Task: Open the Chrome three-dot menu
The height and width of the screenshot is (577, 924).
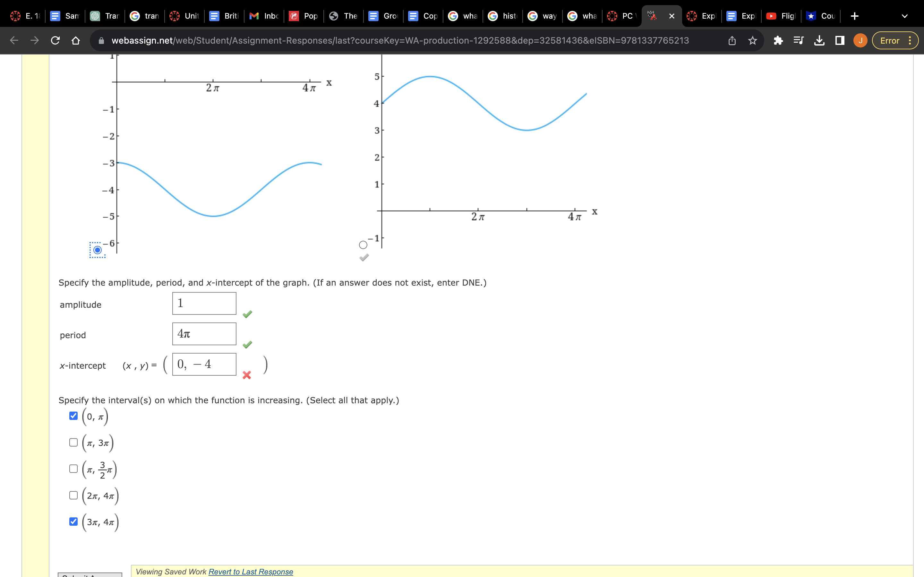Action: (910, 40)
